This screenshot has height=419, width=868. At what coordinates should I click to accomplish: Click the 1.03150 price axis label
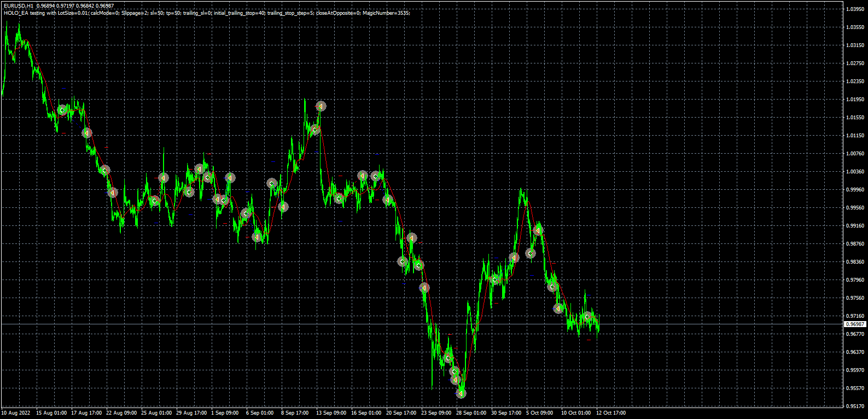coord(855,45)
